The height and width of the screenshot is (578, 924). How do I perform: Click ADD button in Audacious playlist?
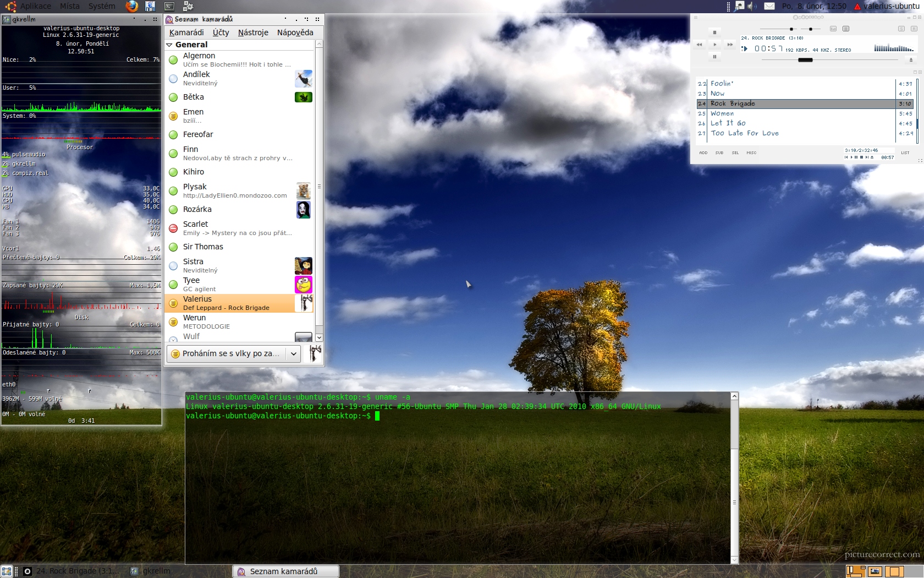click(703, 153)
